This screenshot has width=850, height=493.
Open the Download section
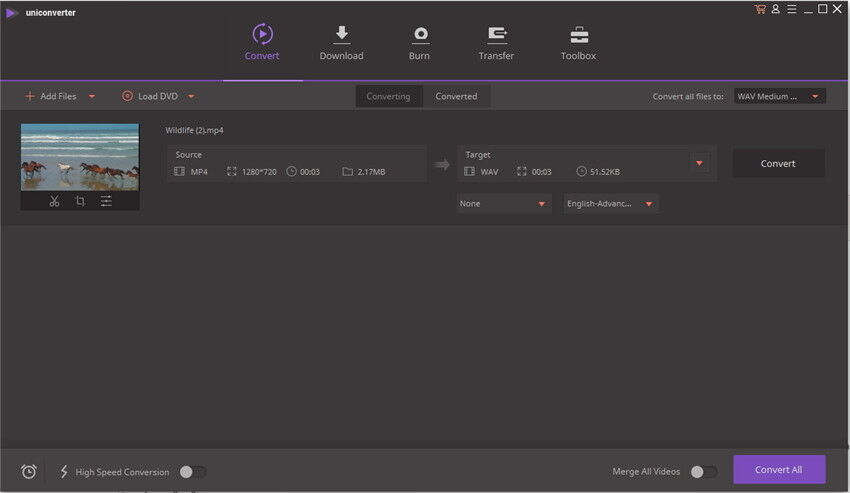[x=341, y=43]
